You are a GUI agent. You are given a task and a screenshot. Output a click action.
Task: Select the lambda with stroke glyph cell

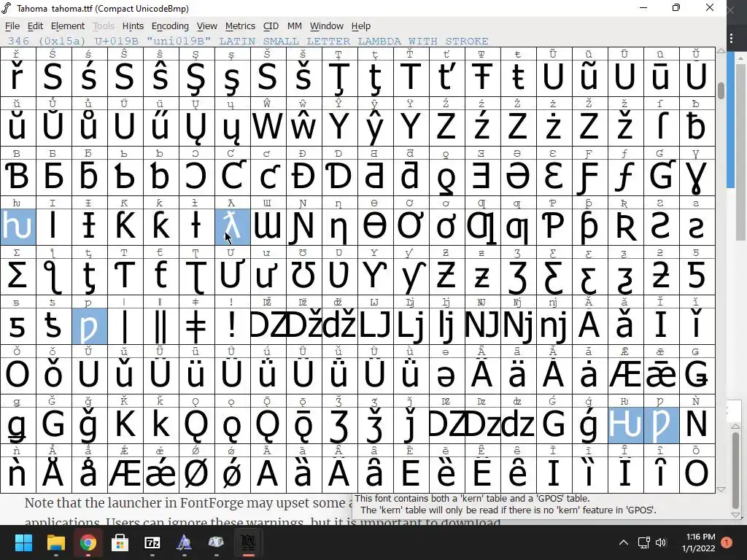pyautogui.click(x=233, y=227)
